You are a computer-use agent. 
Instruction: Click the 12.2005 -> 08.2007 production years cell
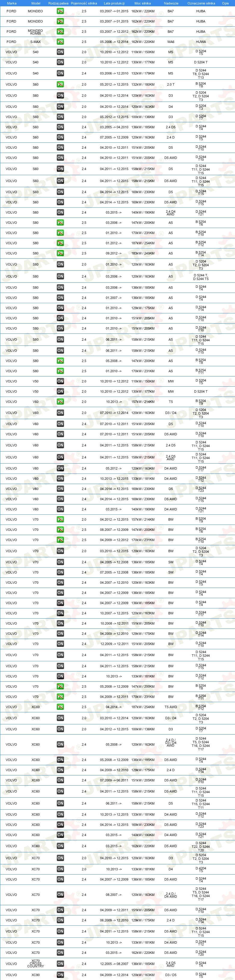coord(114,964)
